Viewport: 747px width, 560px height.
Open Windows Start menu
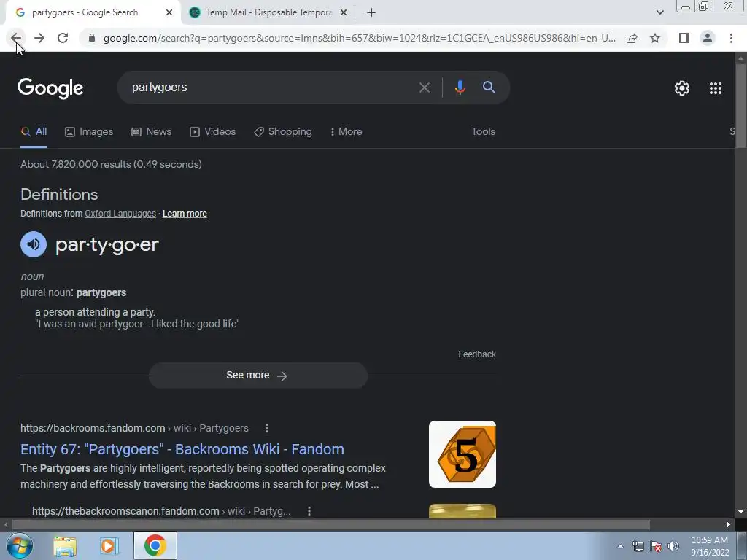point(19,545)
